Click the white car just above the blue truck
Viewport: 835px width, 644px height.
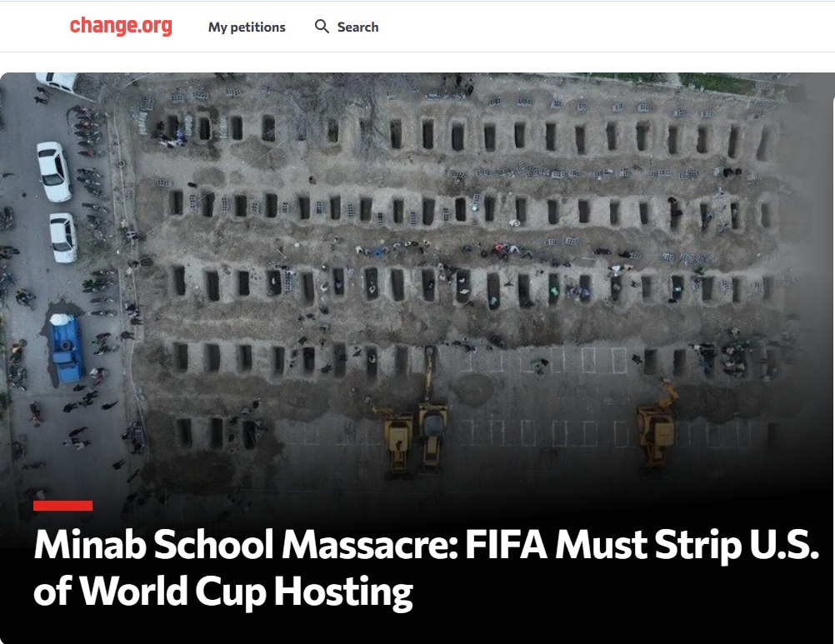coord(63,238)
